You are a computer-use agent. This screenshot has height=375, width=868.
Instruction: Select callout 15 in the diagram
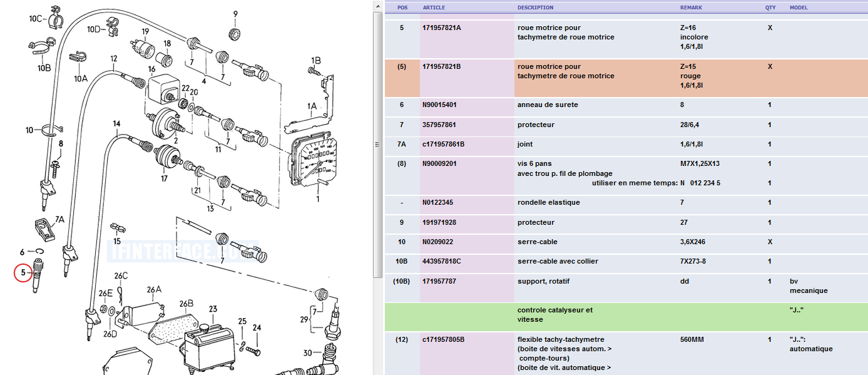(116, 241)
